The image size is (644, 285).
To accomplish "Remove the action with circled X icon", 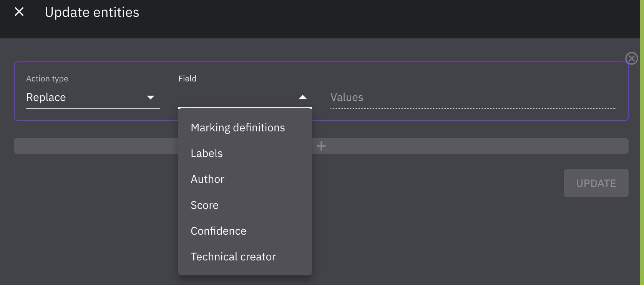I will pyautogui.click(x=631, y=58).
